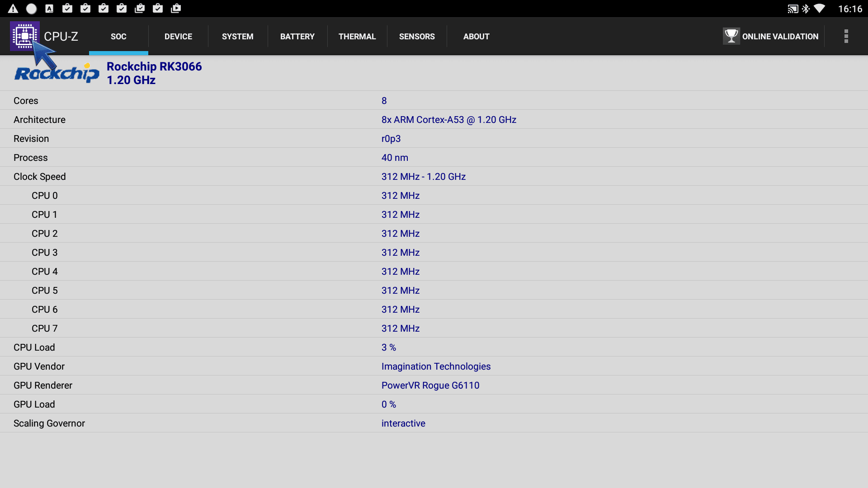Click the revision value 'r0p3'
This screenshot has height=488, width=868.
point(391,139)
